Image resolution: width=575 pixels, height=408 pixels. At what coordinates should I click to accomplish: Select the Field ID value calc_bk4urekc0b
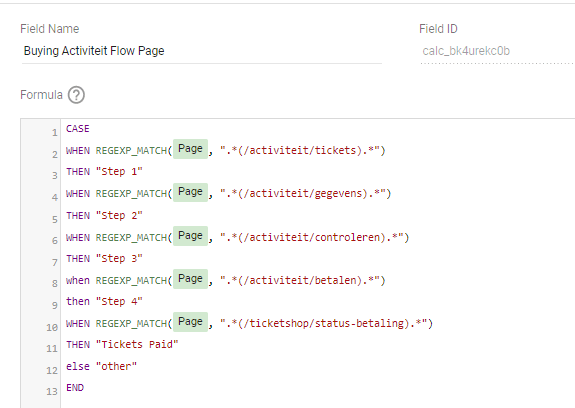coord(466,51)
